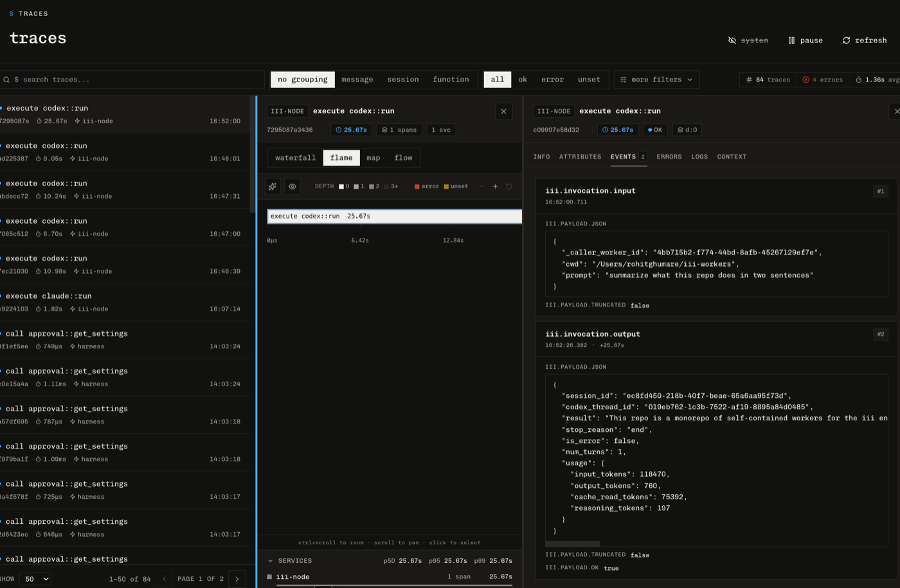The height and width of the screenshot is (588, 900).
Task: Filter traces by unset status
Action: click(x=589, y=80)
